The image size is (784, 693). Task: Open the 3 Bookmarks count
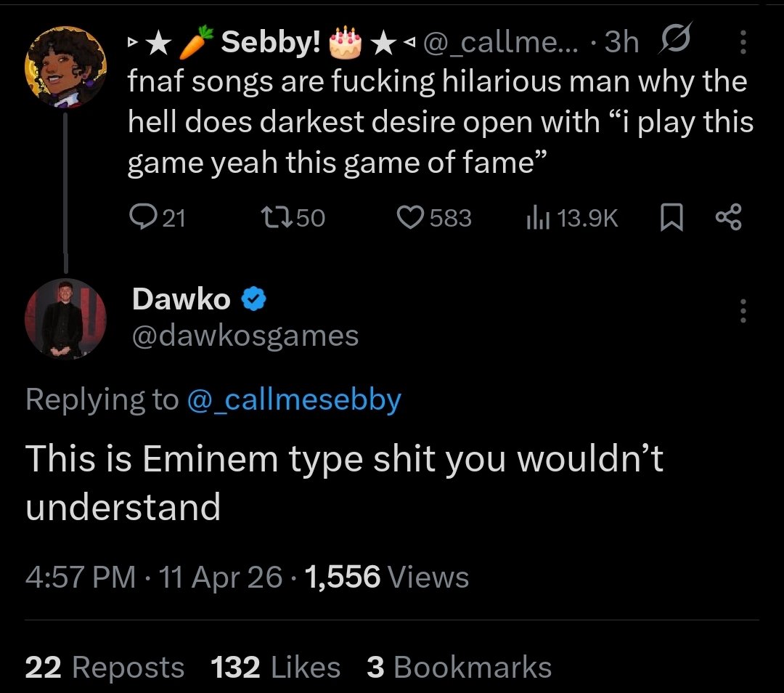459,667
